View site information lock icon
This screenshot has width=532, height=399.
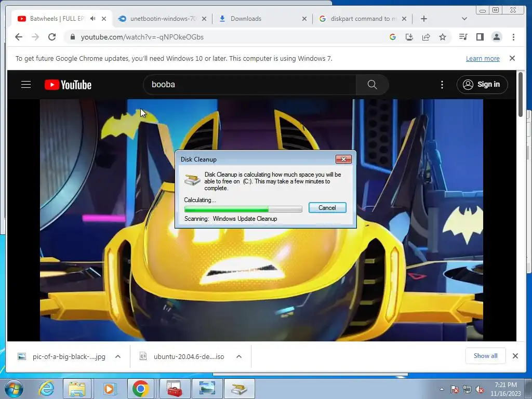coord(72,37)
